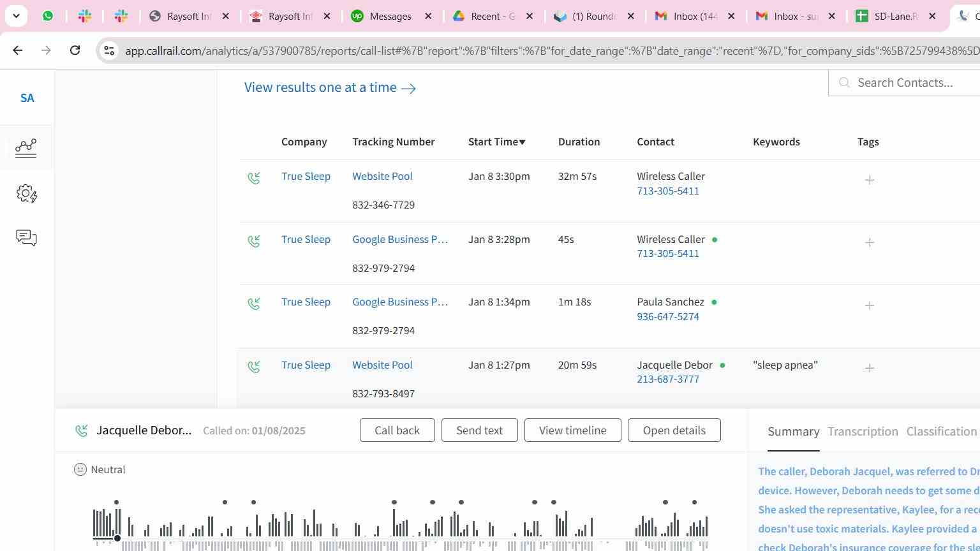980x551 pixels.
Task: Close the Roundcube browser tab
Action: click(631, 16)
